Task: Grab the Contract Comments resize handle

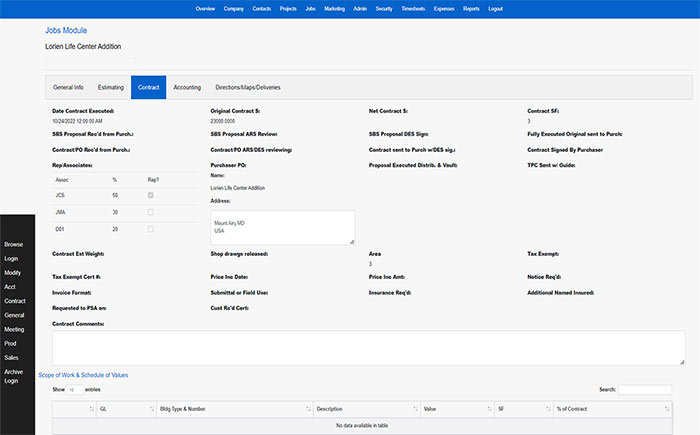Action: point(682,362)
